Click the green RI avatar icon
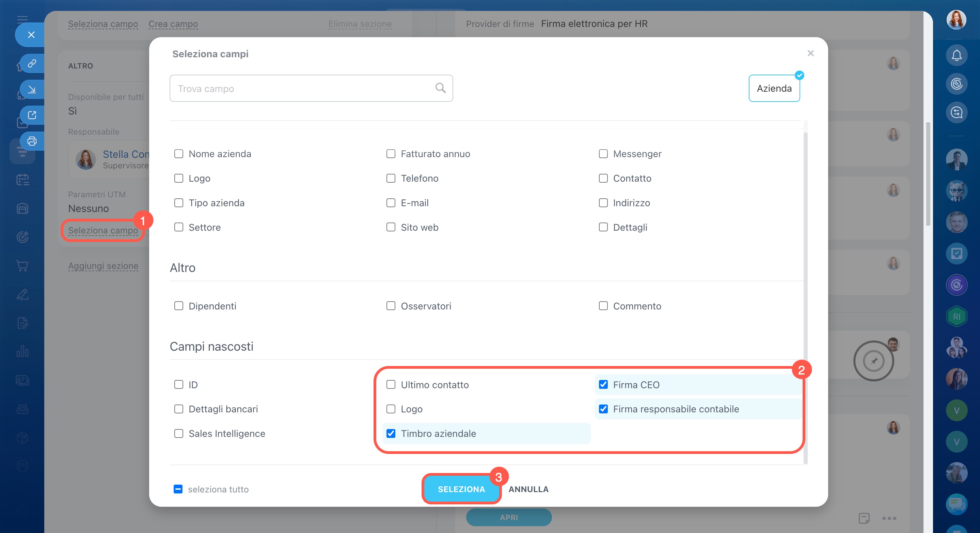The width and height of the screenshot is (980, 533). (x=956, y=316)
